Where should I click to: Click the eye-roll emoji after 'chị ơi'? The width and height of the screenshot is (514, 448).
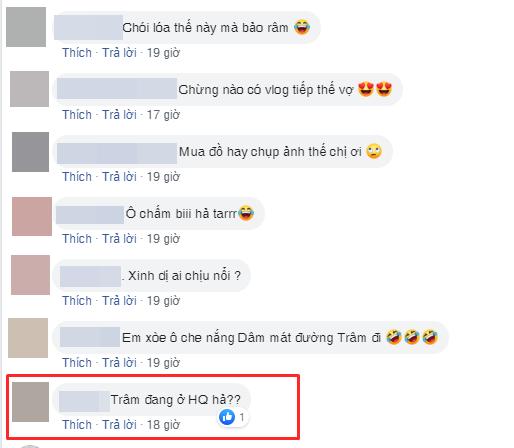point(374,151)
